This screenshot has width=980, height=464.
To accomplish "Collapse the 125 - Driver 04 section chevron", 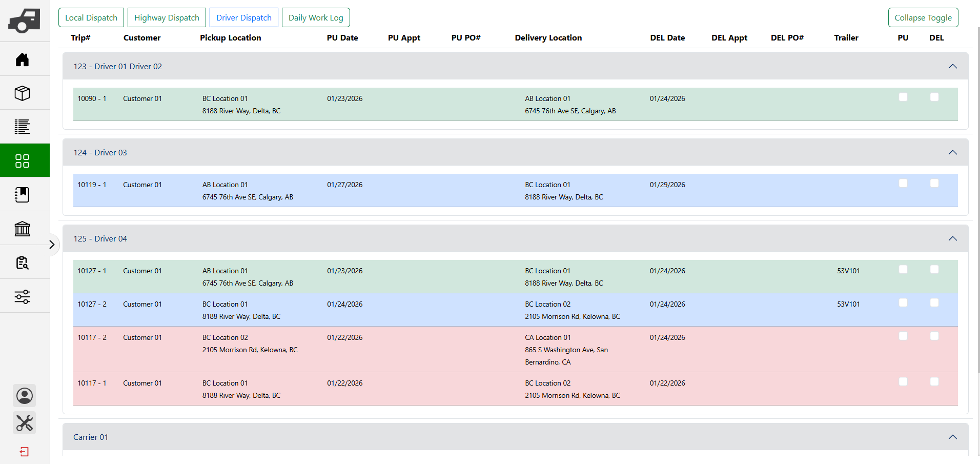I will (952, 239).
